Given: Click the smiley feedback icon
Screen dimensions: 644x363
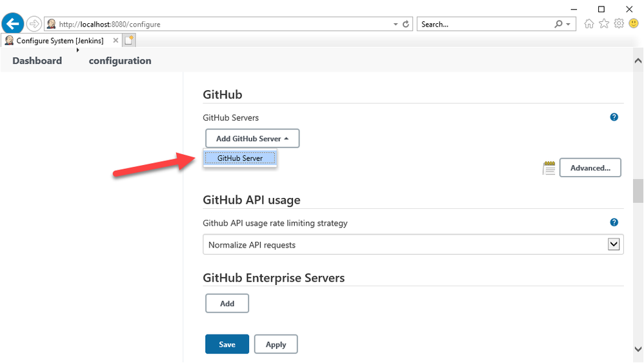Looking at the screenshot, I should (x=634, y=23).
